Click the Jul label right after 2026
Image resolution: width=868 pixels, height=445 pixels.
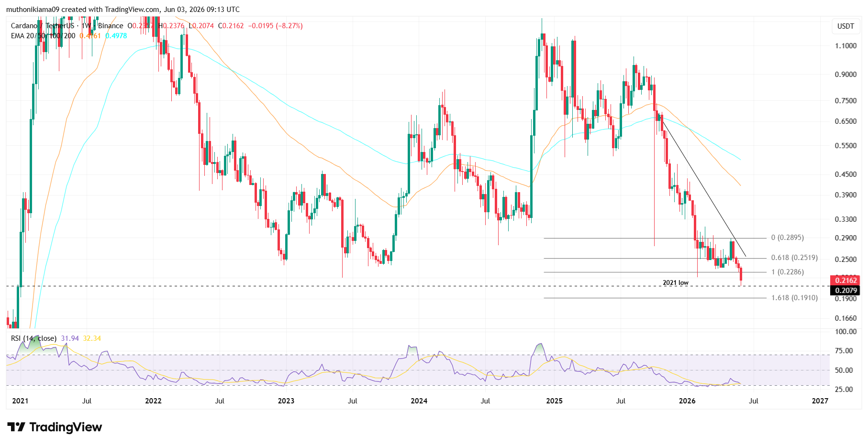[754, 401]
